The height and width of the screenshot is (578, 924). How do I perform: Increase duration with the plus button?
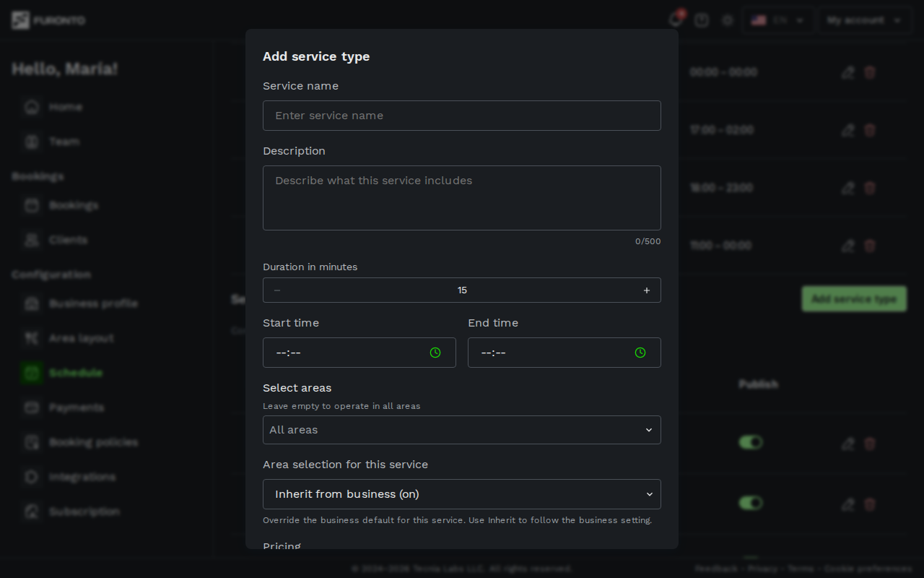pos(647,290)
